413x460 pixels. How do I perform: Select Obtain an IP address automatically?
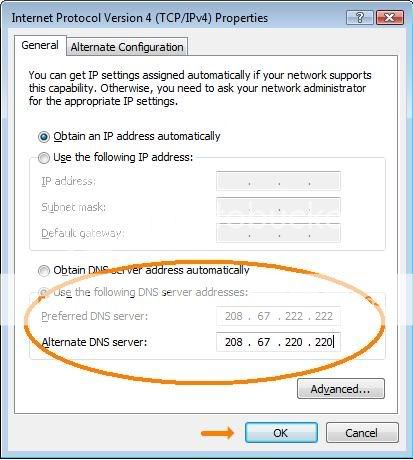pos(44,137)
